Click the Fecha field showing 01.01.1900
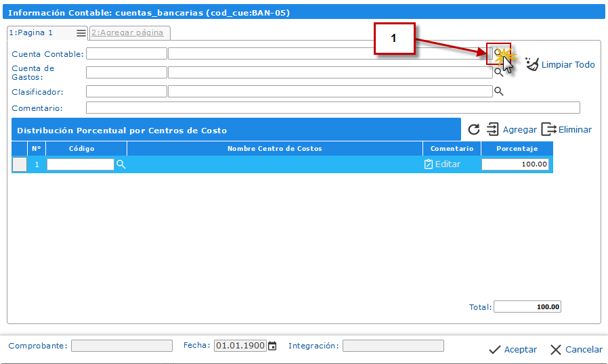608x364 pixels. 240,346
